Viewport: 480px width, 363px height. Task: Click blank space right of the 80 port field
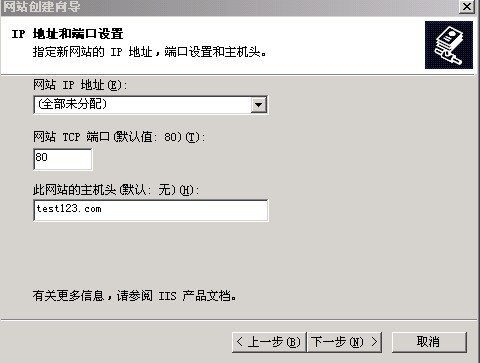[x=180, y=159]
